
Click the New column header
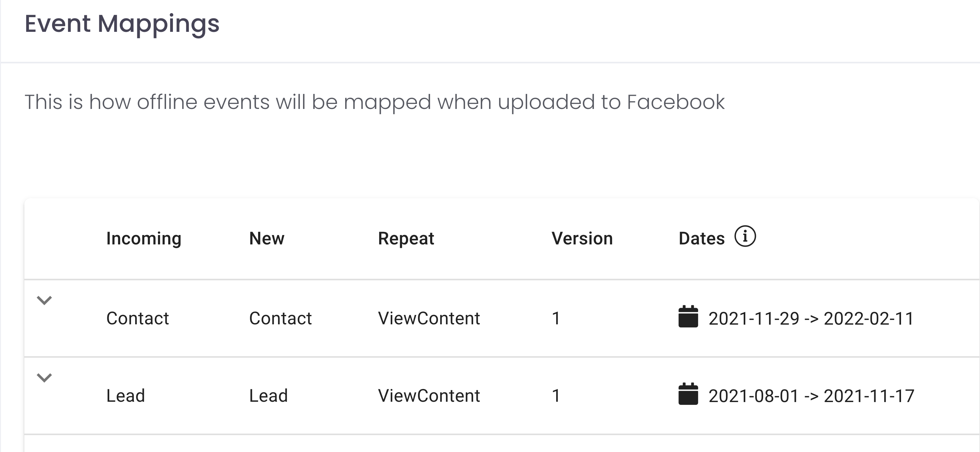pos(267,238)
